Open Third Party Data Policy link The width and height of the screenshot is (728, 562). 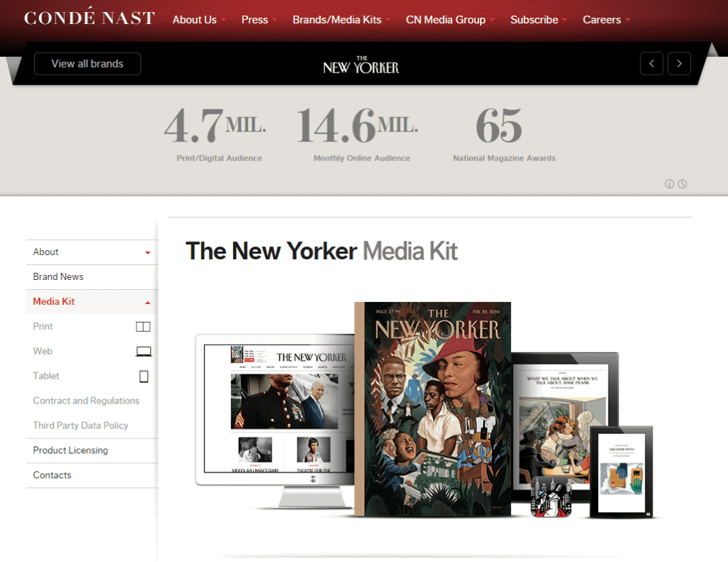pyautogui.click(x=80, y=426)
